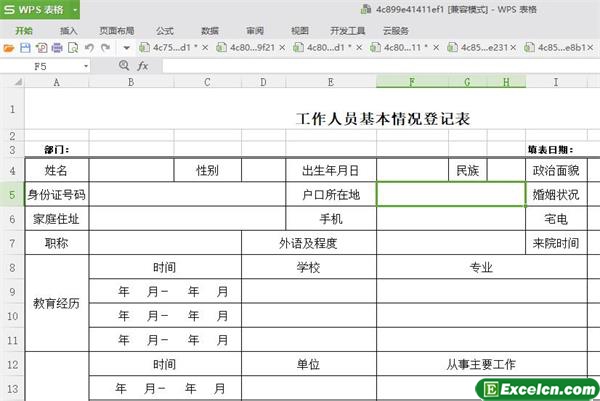Click the Save floppy disk icon
The height and width of the screenshot is (401, 600).
[25, 48]
